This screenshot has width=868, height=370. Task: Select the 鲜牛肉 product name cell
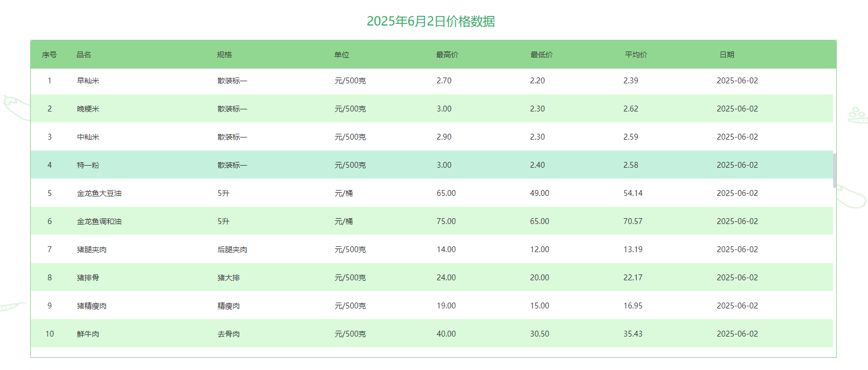(x=88, y=334)
